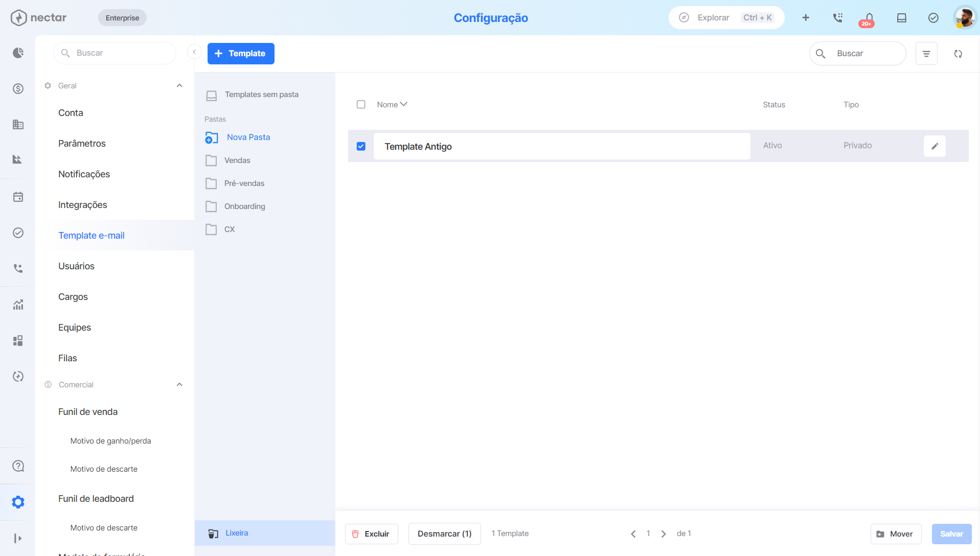Image resolution: width=980 pixels, height=556 pixels.
Task: Click the Template Antigo name field
Action: (562, 147)
